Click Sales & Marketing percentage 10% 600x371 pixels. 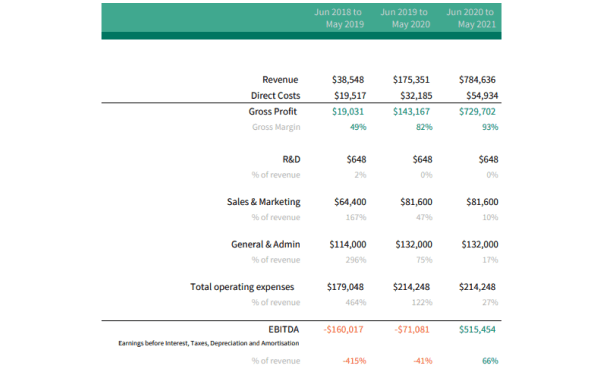coord(490,218)
